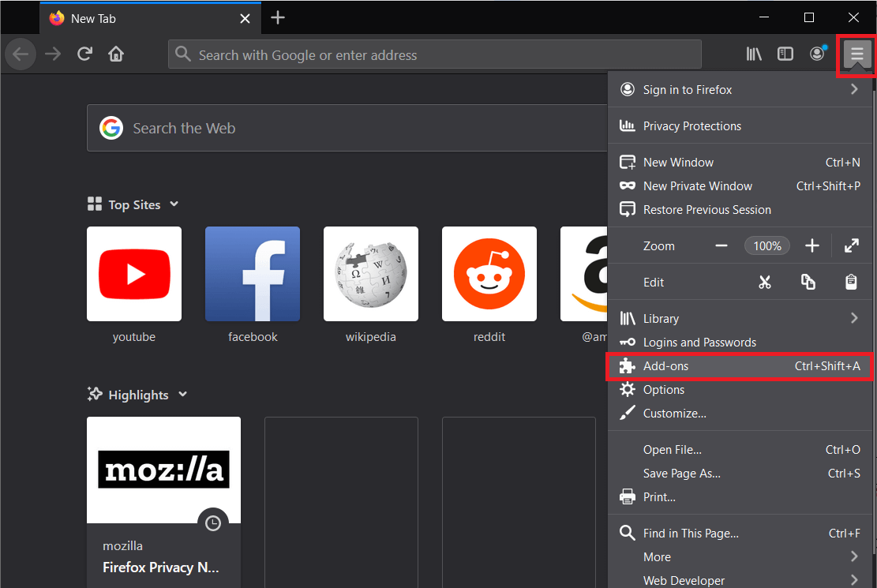Zoom out with the minus button
The width and height of the screenshot is (877, 588).
tap(721, 245)
